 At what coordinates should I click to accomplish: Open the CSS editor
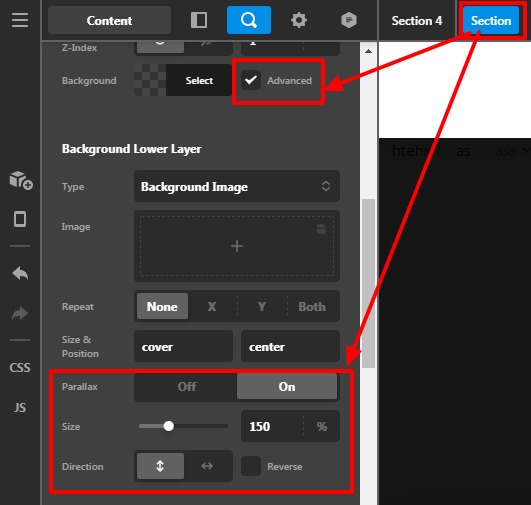(x=20, y=367)
